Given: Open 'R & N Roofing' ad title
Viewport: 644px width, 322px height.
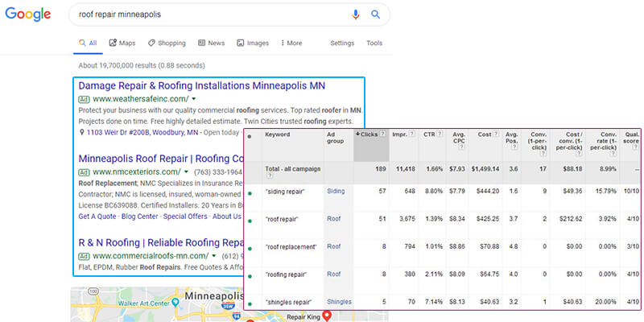Looking at the screenshot, I should [161, 242].
